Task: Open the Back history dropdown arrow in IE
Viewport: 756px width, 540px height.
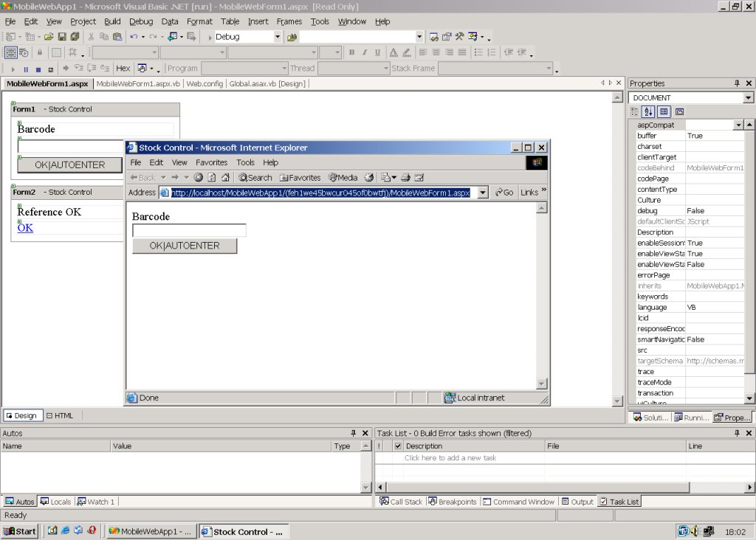Action: coord(163,177)
